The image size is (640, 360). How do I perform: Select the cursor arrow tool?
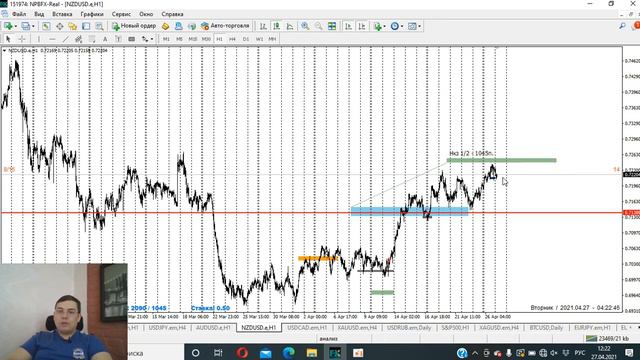(x=8, y=39)
